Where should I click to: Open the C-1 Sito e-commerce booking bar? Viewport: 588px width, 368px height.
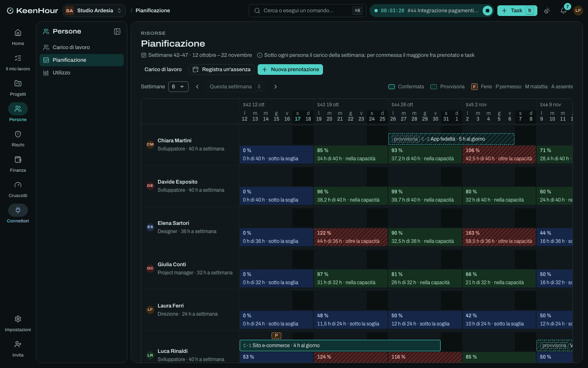click(340, 346)
